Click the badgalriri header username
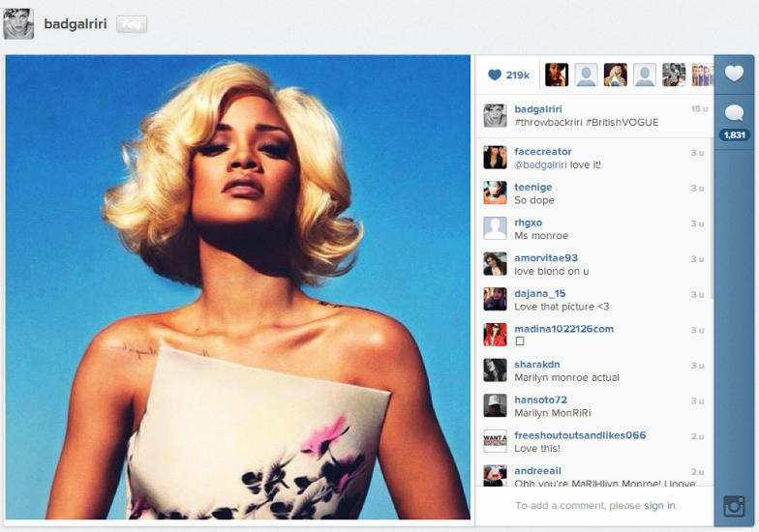Screen dimensions: 759x532 pos(76,24)
